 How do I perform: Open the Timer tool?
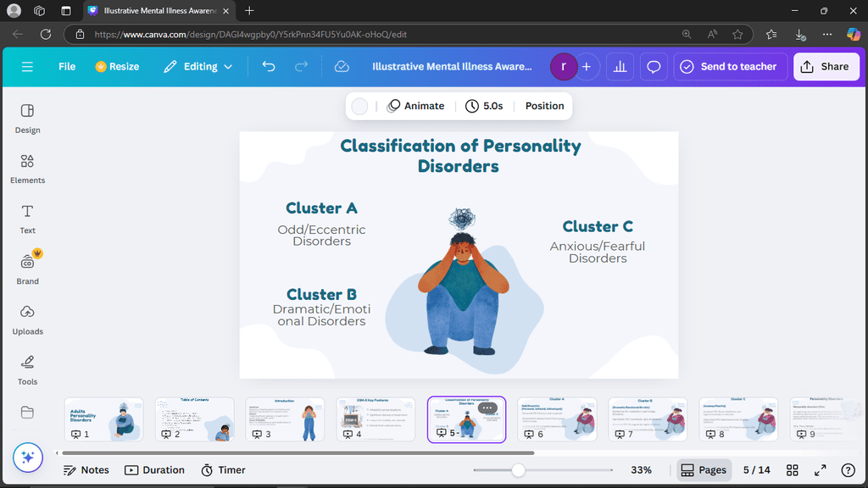coord(223,469)
